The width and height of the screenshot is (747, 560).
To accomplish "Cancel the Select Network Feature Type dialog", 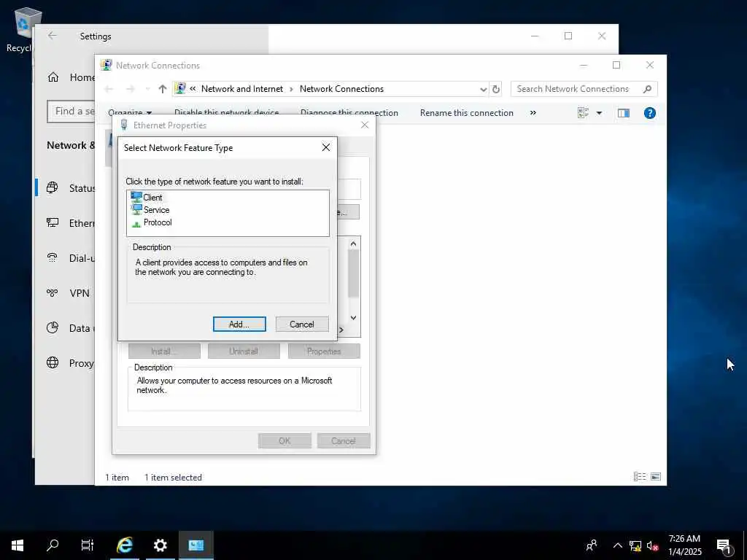I will point(302,324).
